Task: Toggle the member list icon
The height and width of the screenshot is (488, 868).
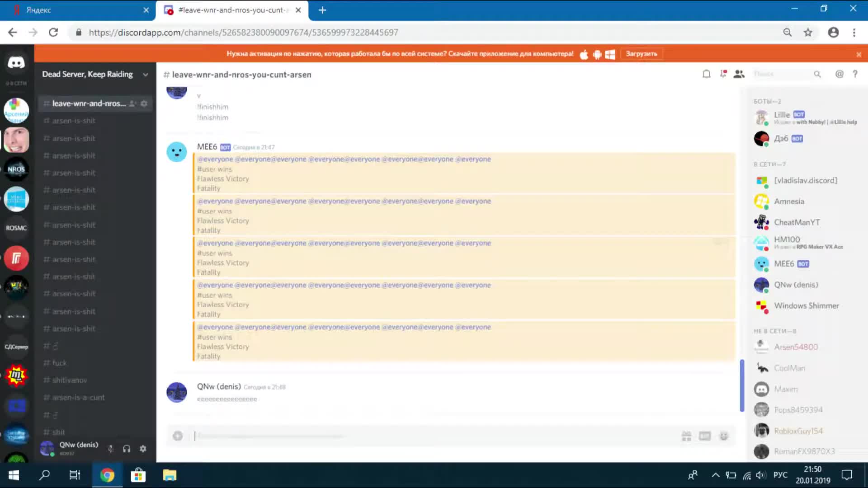Action: pos(739,74)
